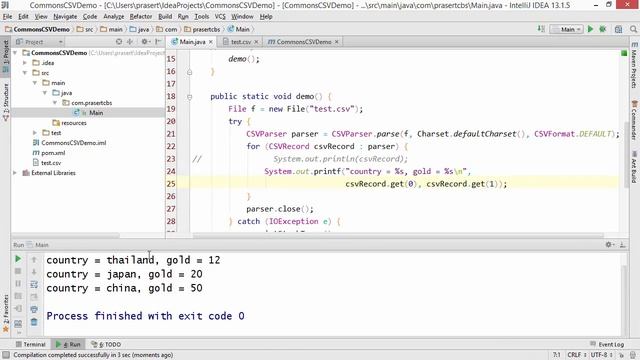Click the Pause Output icon in Run panel
The height and width of the screenshot is (360, 640).
tap(18, 283)
